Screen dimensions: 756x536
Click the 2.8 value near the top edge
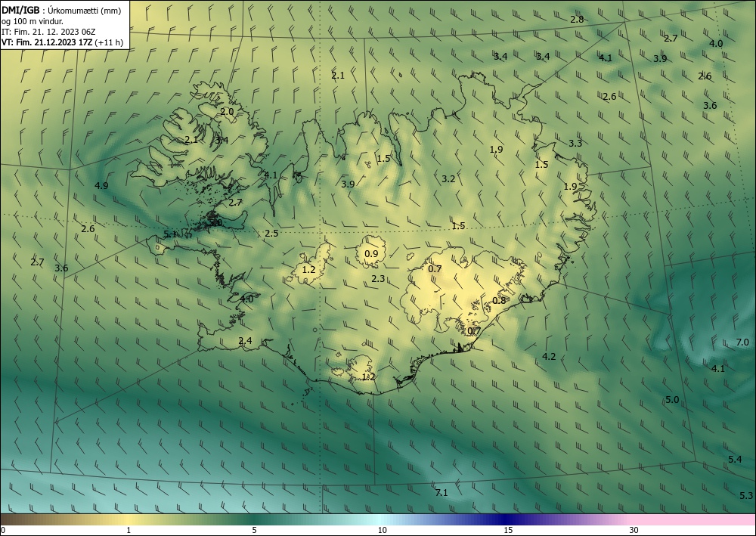pyautogui.click(x=577, y=20)
